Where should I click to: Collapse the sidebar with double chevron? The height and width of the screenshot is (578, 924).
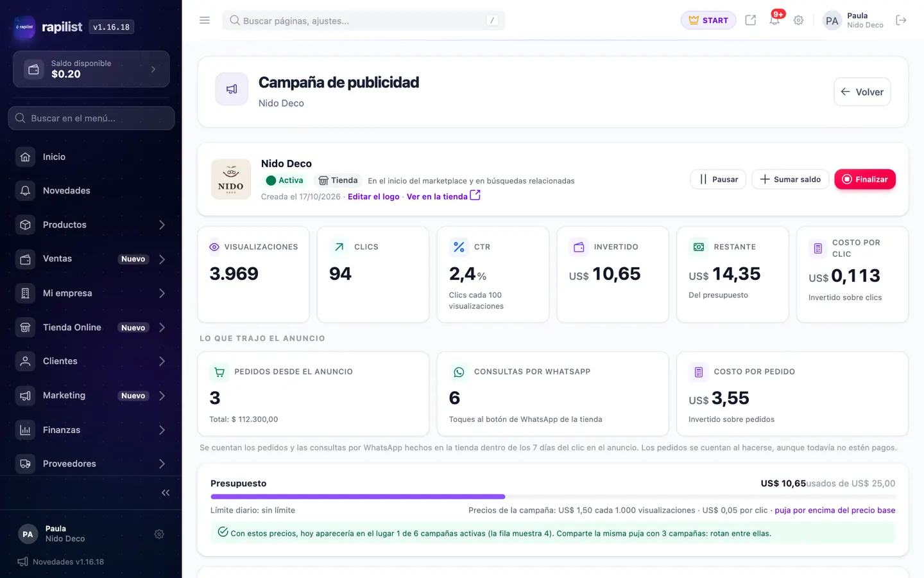166,493
